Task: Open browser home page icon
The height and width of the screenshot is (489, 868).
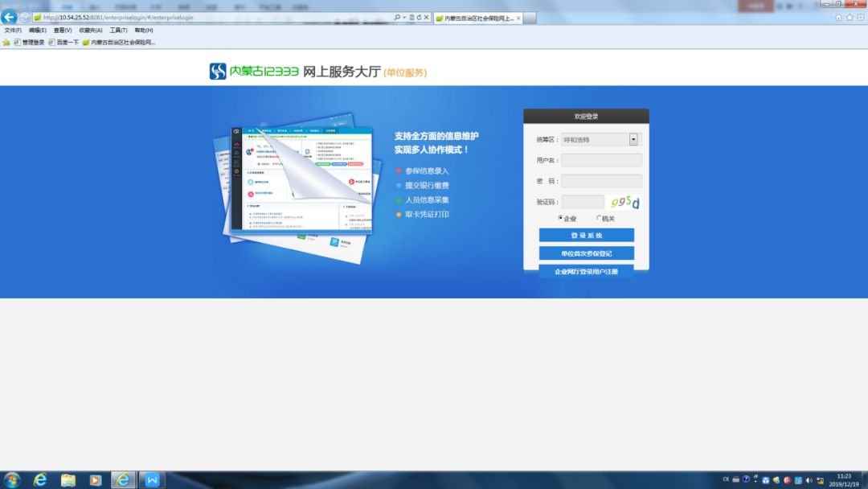Action: [839, 18]
